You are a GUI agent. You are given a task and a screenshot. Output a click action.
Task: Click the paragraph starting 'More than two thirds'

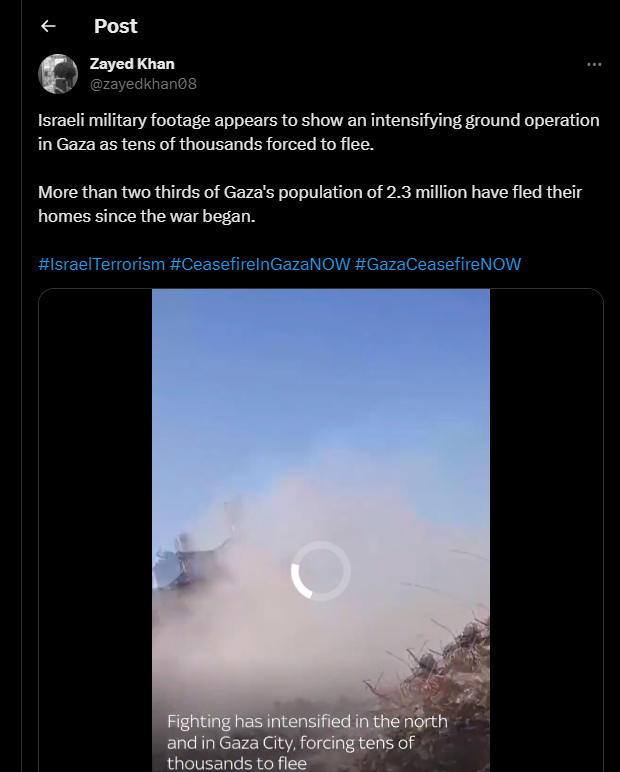tap(310, 203)
